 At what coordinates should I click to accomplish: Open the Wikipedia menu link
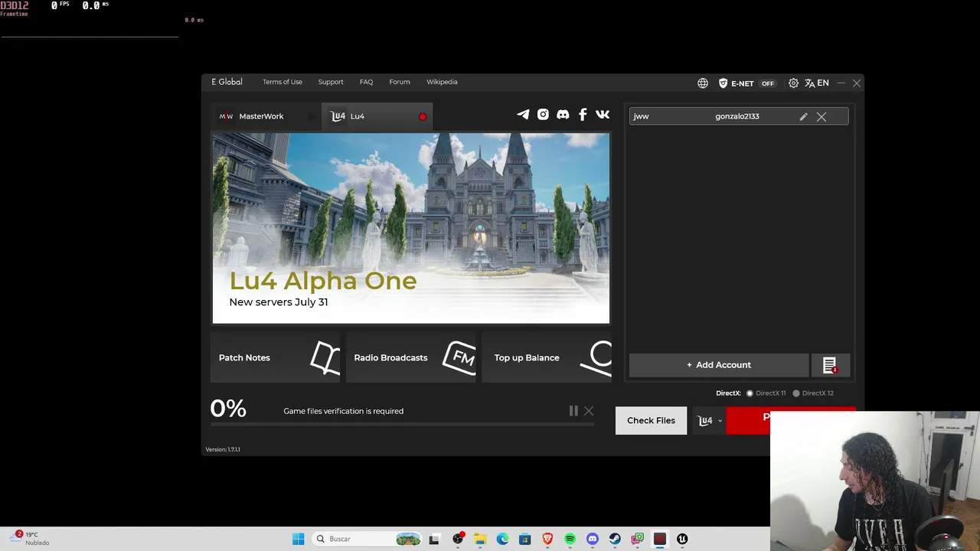point(442,82)
